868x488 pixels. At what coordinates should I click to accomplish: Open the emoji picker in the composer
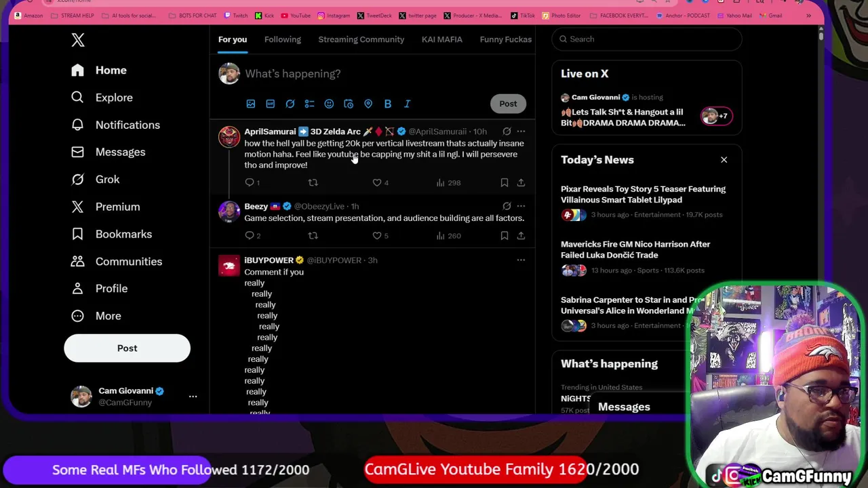click(329, 104)
